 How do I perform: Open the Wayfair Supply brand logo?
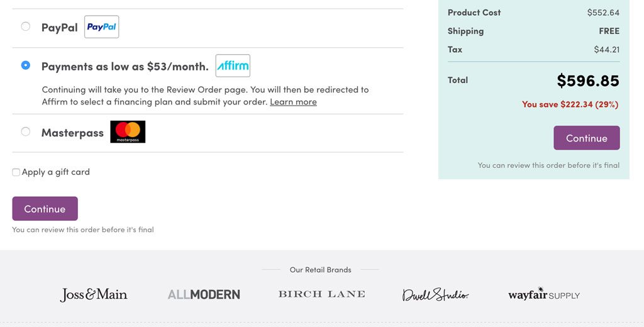pos(544,294)
